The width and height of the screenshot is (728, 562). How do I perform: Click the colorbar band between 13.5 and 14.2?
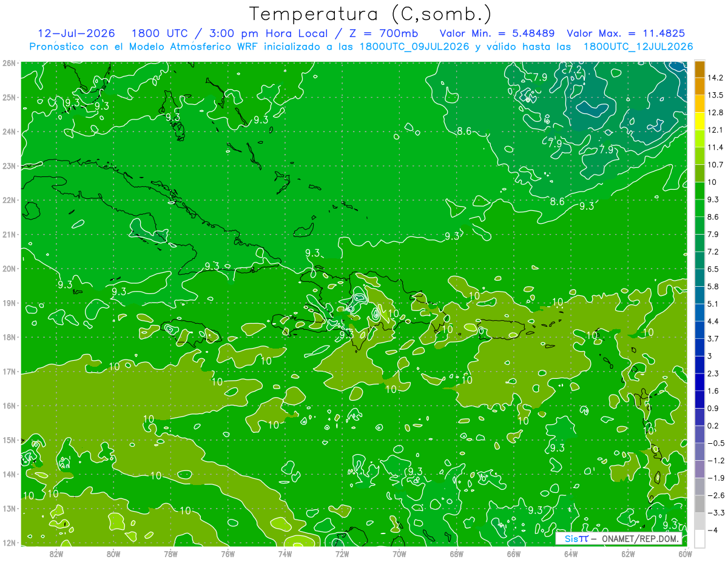point(700,86)
